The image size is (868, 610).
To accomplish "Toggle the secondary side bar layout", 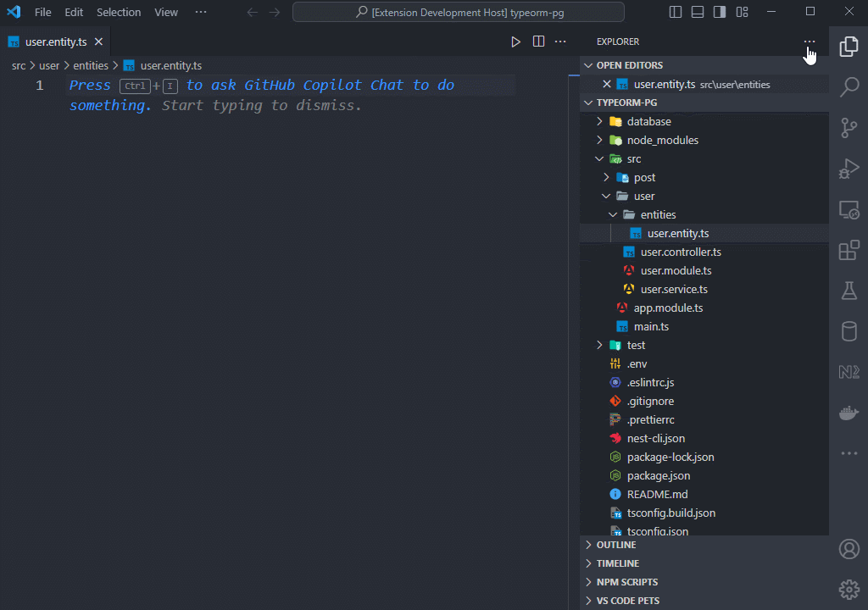I will pos(720,12).
